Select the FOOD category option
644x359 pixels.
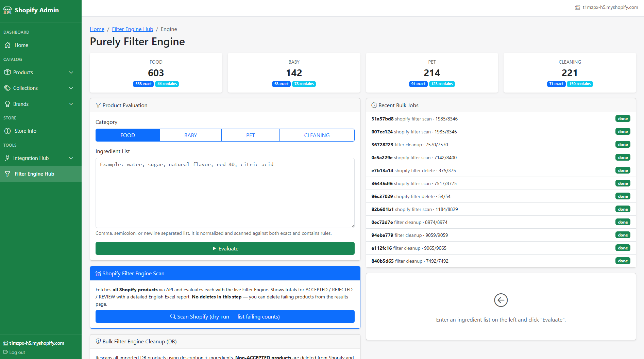(128, 135)
